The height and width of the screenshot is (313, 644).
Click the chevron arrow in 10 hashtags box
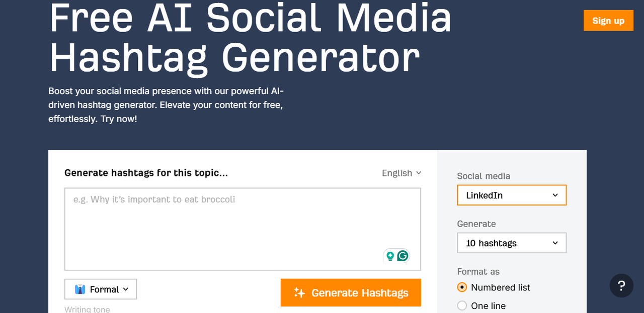click(555, 243)
